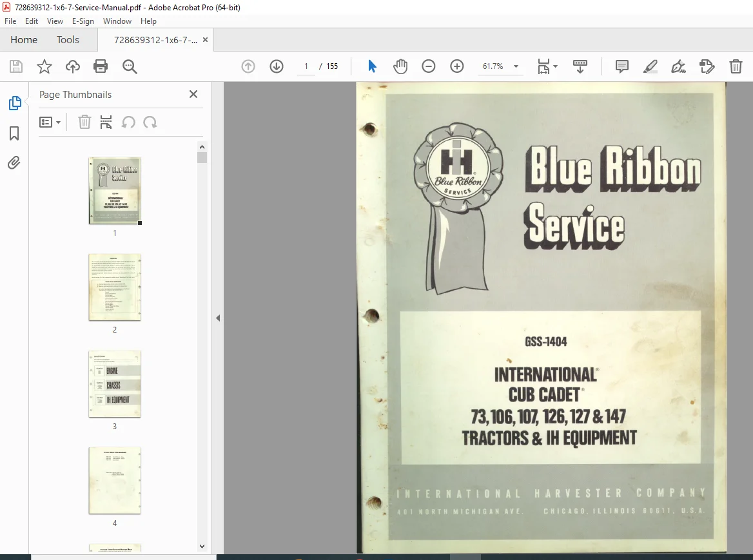Click the upload to cloud icon
753x560 pixels.
click(x=72, y=66)
